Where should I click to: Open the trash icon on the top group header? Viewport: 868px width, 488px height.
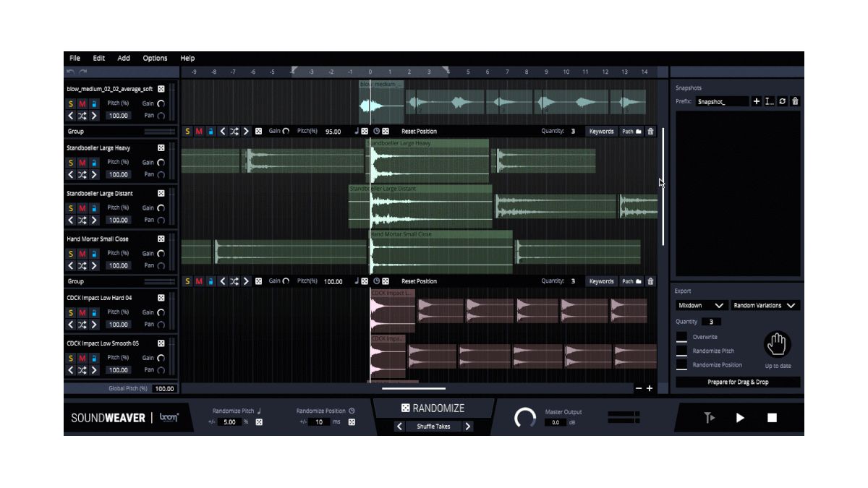click(651, 131)
